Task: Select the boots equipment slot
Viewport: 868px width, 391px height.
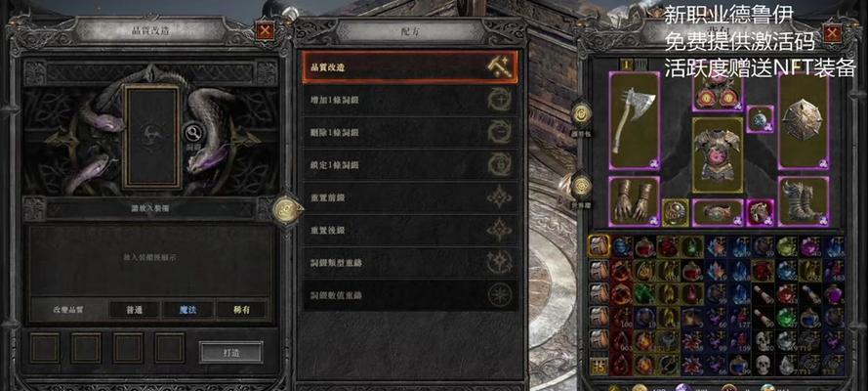Action: pos(804,201)
